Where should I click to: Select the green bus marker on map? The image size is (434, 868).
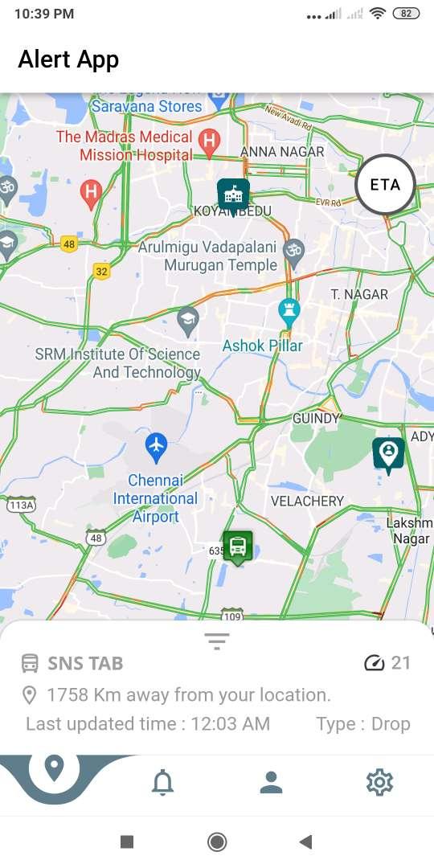[x=238, y=548]
